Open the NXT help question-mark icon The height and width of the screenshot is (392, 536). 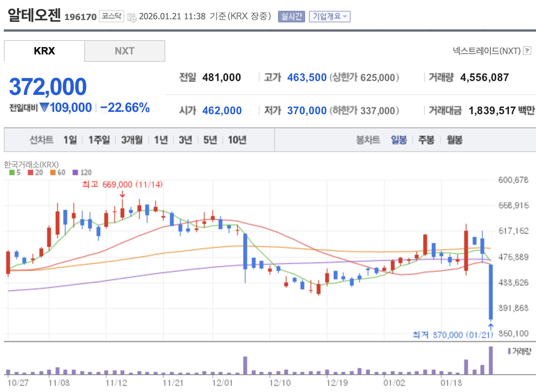pyautogui.click(x=527, y=51)
